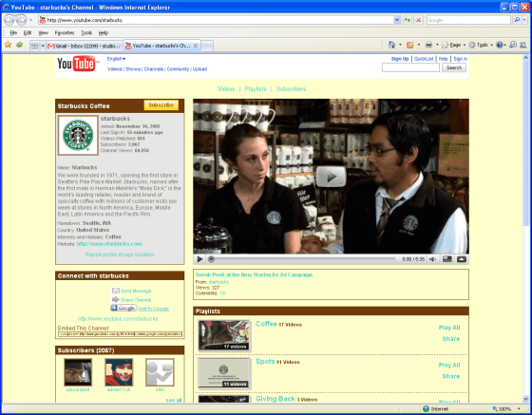Open the search provider dropdown arrow

pyautogui.click(x=524, y=20)
